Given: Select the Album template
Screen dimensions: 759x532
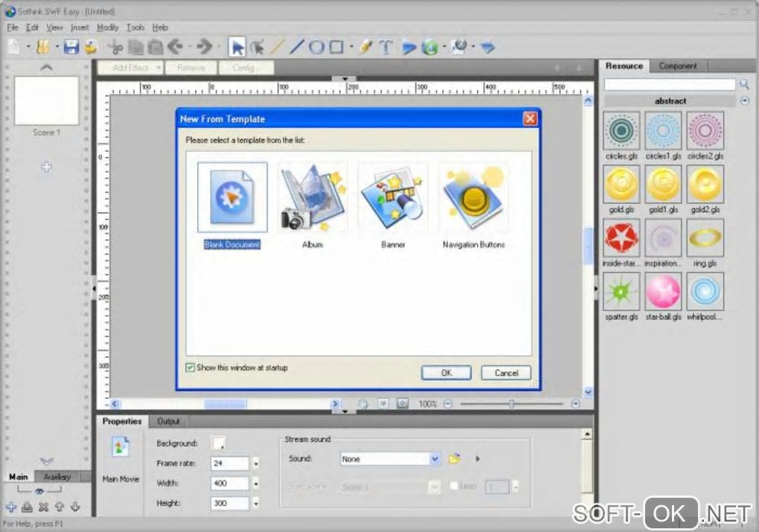Looking at the screenshot, I should coord(313,206).
